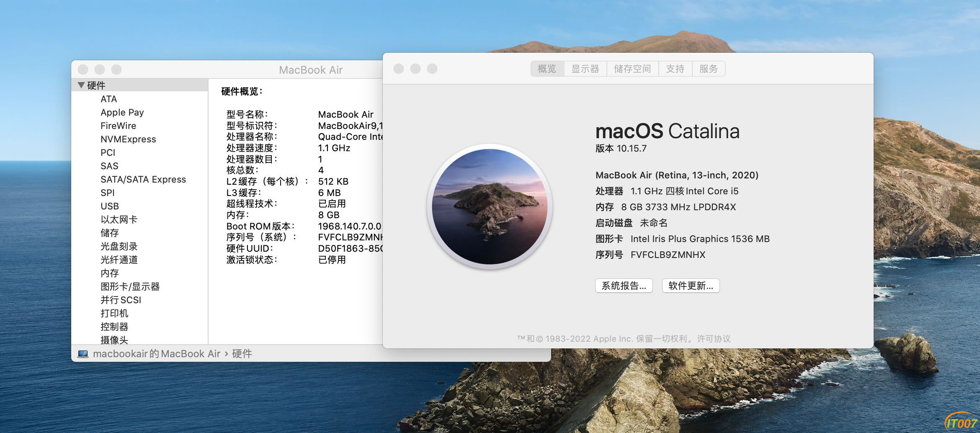Select 内存 memory item in sidebar

[110, 273]
